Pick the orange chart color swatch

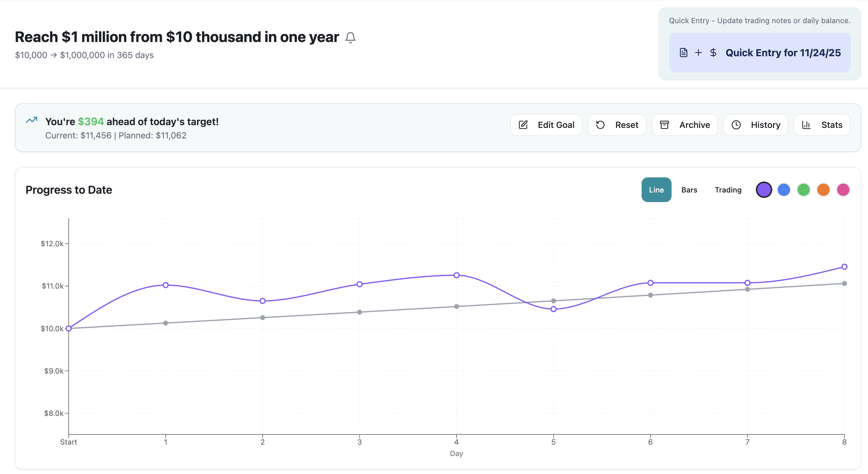(x=823, y=190)
